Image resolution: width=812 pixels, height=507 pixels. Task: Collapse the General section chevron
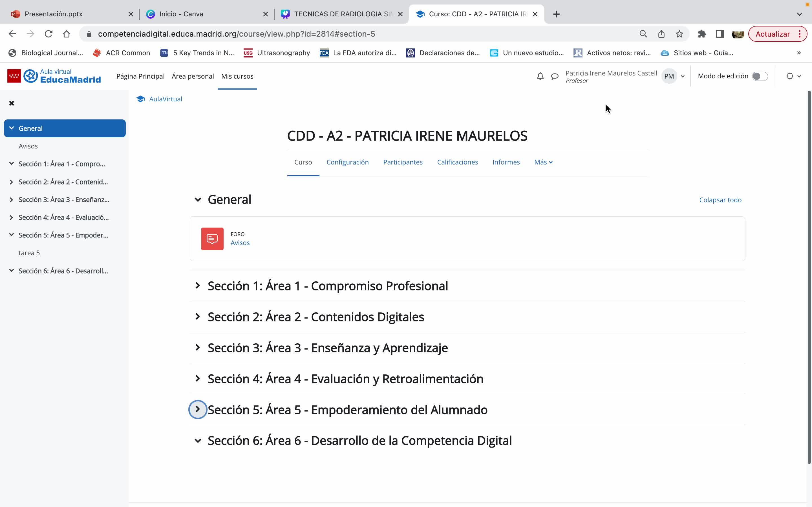pos(198,200)
